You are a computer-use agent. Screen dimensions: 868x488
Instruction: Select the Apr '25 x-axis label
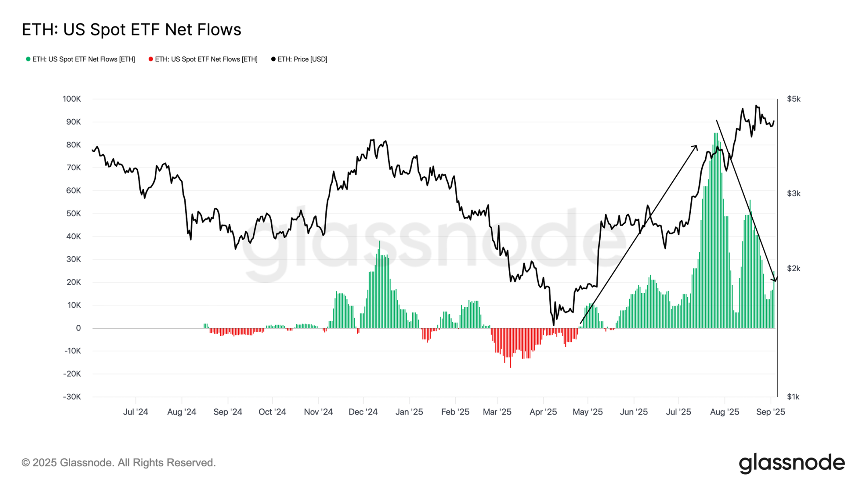click(543, 412)
